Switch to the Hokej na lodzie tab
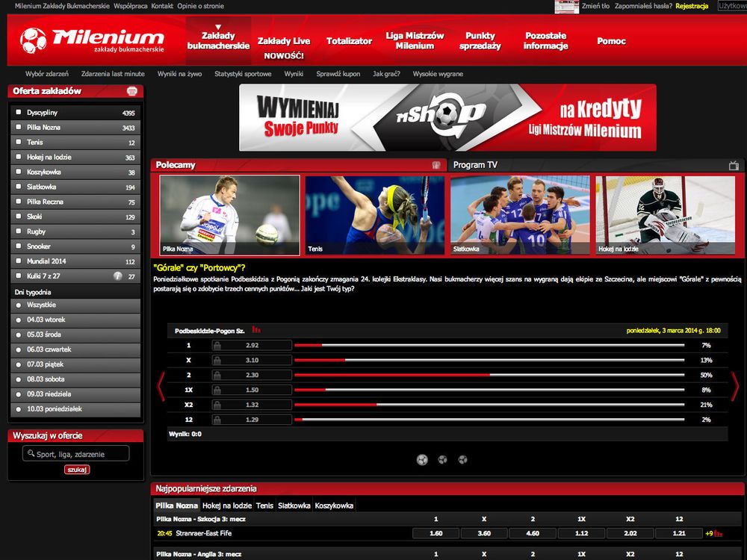 click(227, 505)
